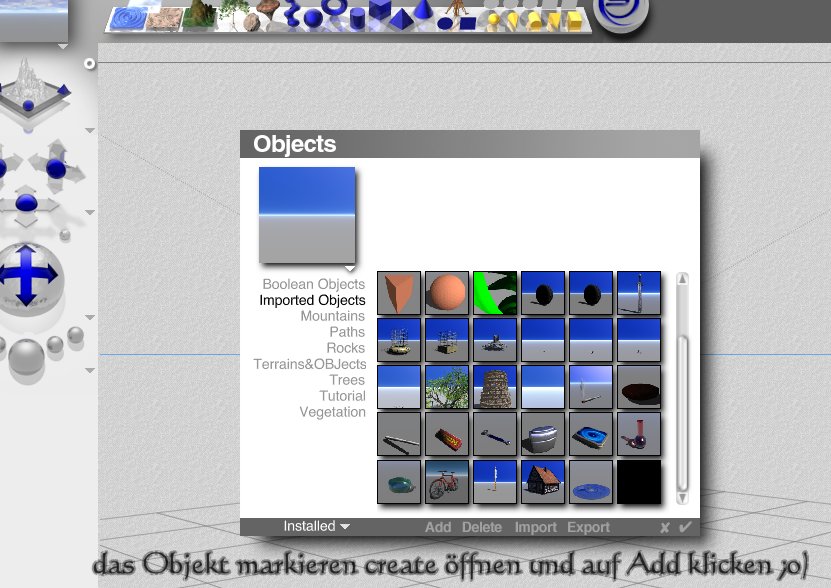Select the empty black slot thumbnail
Viewport: 831px width, 588px height.
639,481
